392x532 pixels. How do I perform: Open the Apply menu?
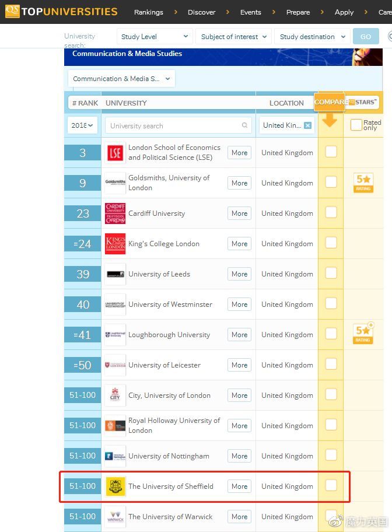344,12
